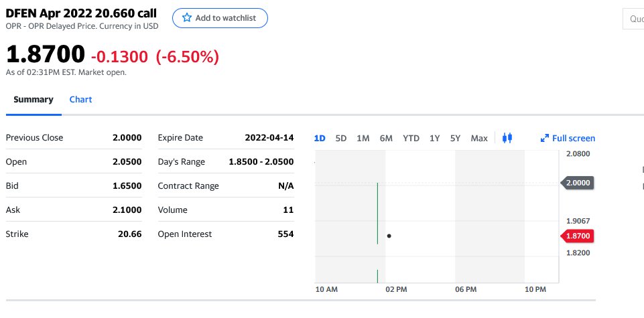Click the Open Interest value 554
Screen dimensions: 644x318
(286, 234)
